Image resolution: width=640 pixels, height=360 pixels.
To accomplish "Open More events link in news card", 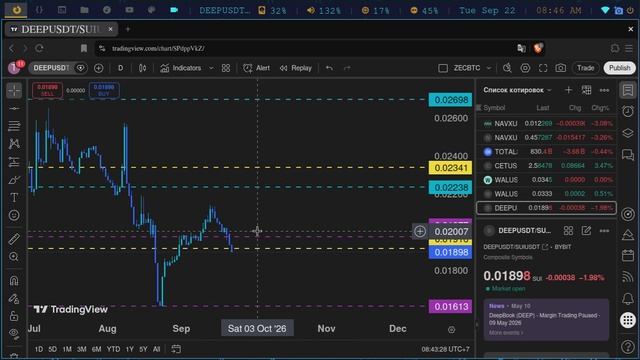I will 506,333.
